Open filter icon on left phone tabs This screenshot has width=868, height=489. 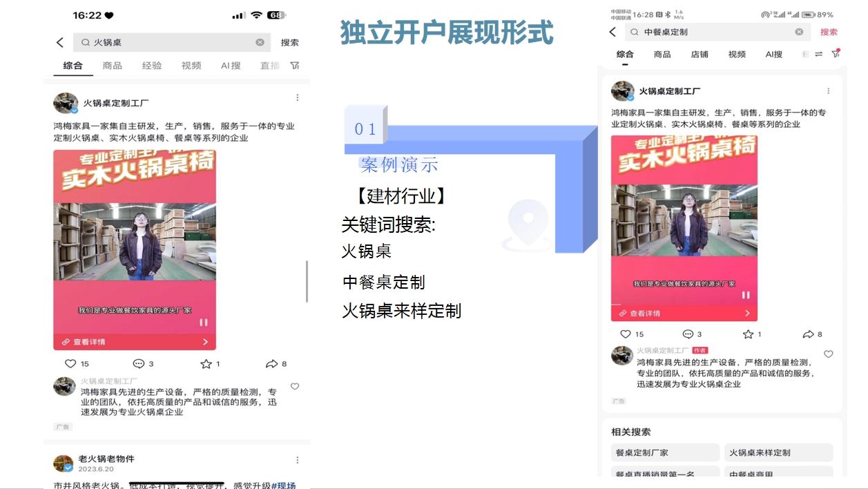295,66
